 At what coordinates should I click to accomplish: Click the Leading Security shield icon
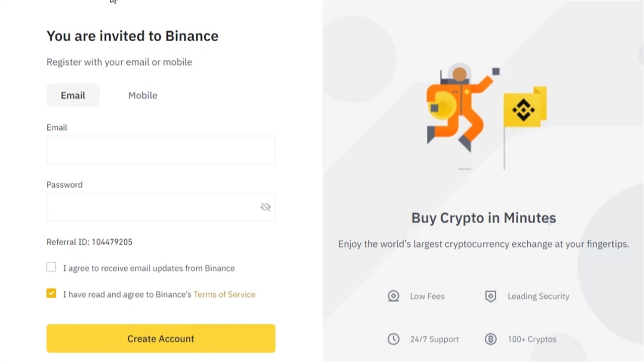(491, 296)
